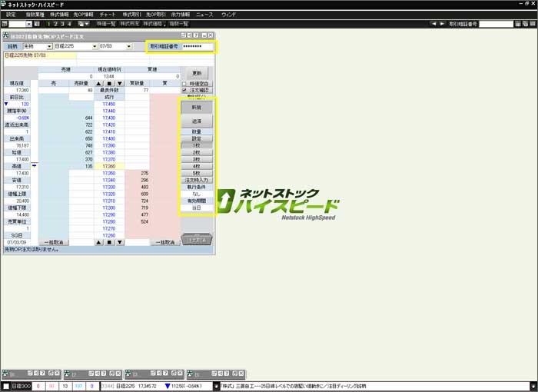Select quantity 2枚
The width and height of the screenshot is (538, 392).
tap(197, 152)
